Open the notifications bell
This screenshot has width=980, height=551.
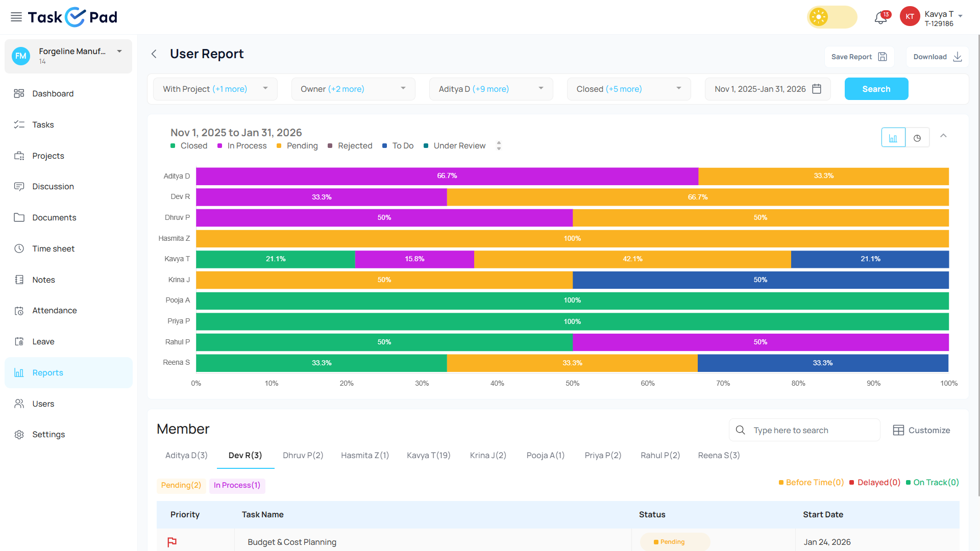click(x=880, y=18)
